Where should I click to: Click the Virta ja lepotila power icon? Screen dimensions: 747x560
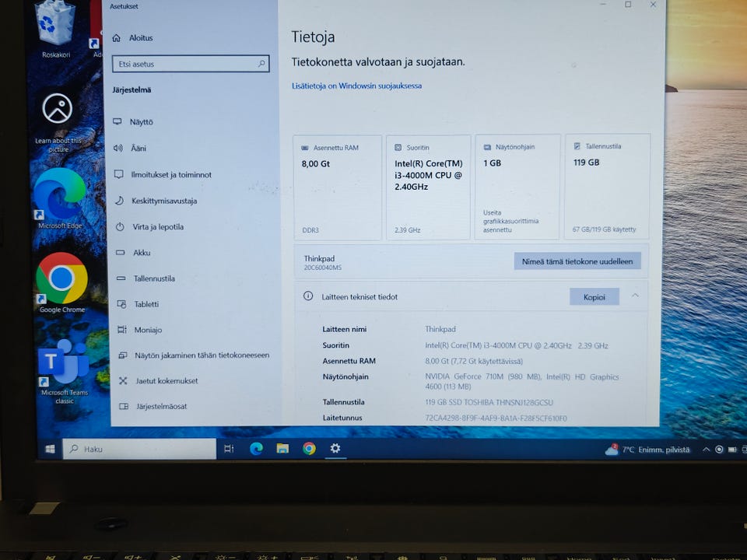coord(120,226)
